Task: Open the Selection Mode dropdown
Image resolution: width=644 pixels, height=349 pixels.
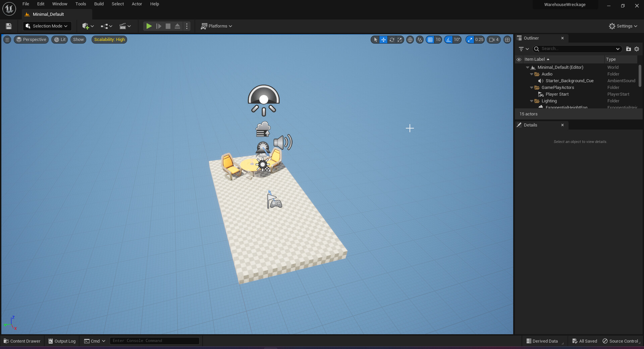Action: click(47, 26)
